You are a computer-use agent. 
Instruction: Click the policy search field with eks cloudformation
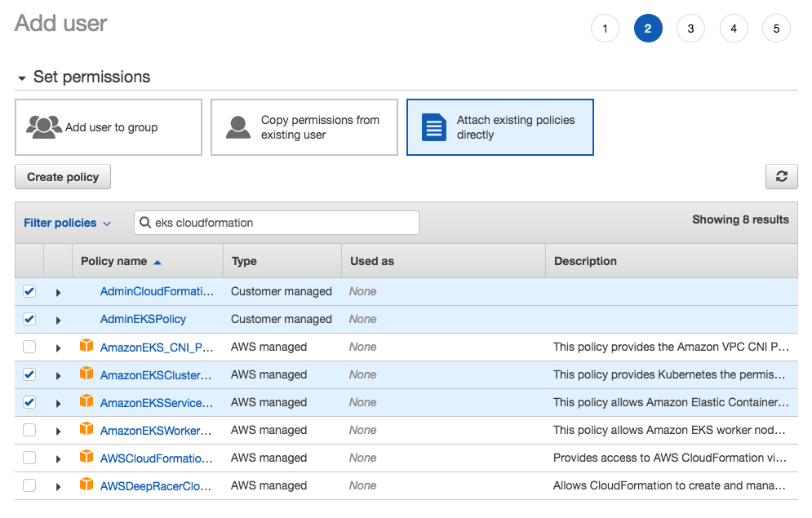tap(277, 223)
